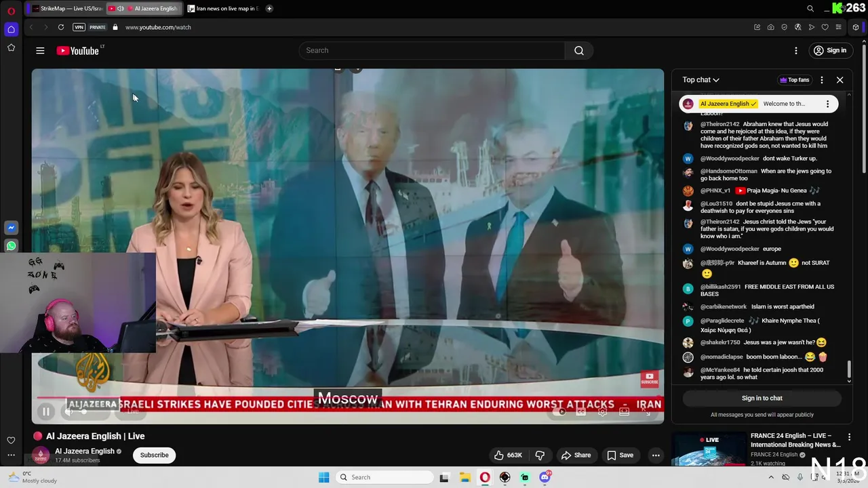Submit YouTube search magnifier button
The image size is (868, 488).
[579, 50]
